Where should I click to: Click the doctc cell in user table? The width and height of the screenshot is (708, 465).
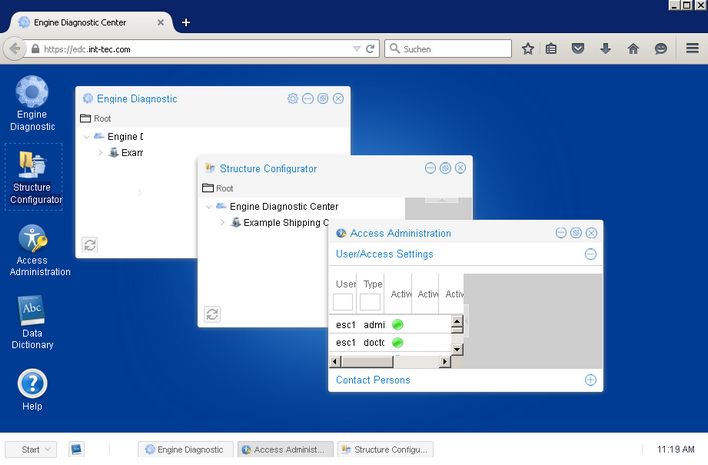(x=374, y=343)
